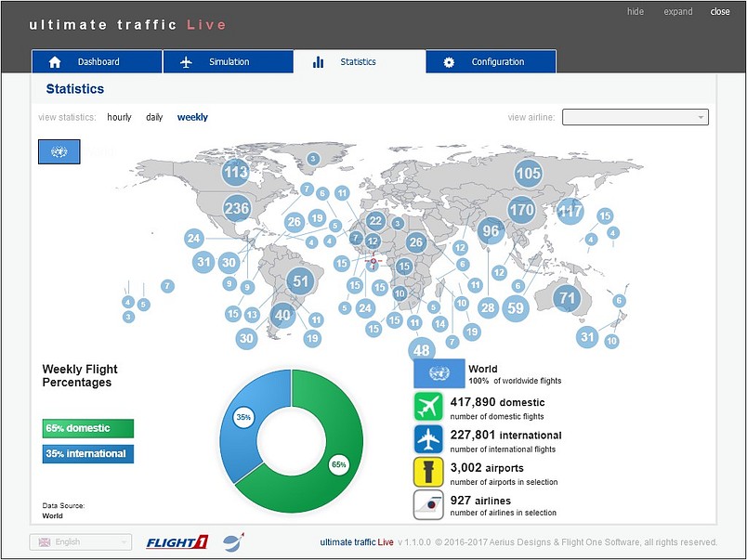Viewport: 747px width, 560px height.
Task: Click the '3,002 airports' figure
Action: [487, 468]
